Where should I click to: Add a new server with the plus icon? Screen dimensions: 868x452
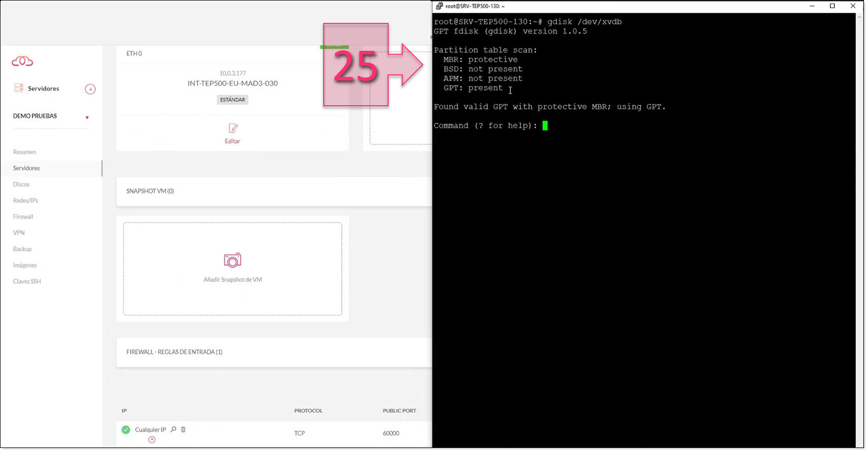pyautogui.click(x=90, y=89)
